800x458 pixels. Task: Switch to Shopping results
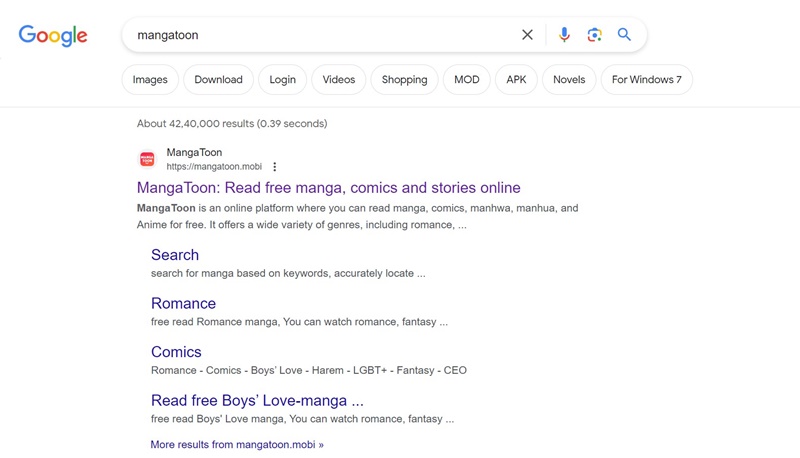(405, 80)
